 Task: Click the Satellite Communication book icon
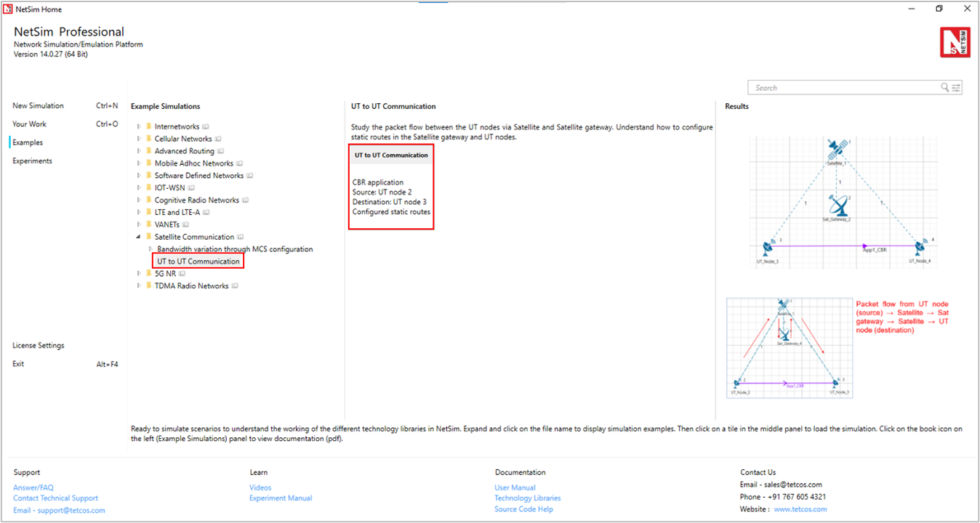pyautogui.click(x=241, y=238)
